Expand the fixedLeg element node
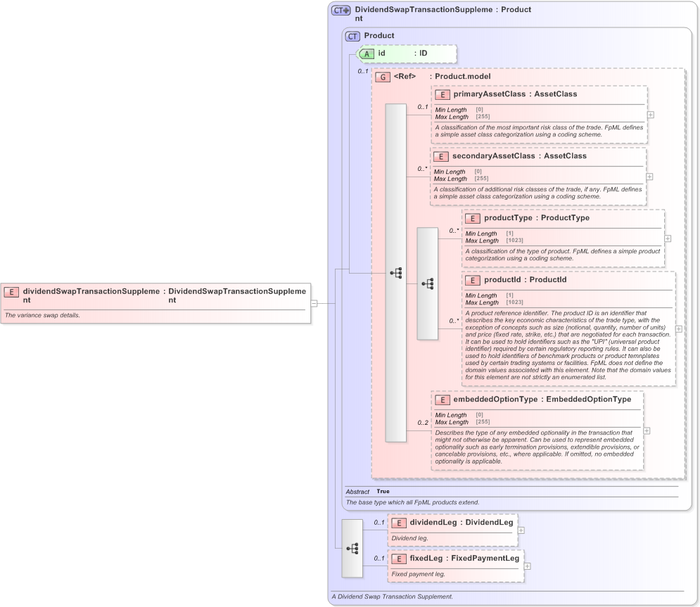This screenshot has width=700, height=607. [x=527, y=566]
